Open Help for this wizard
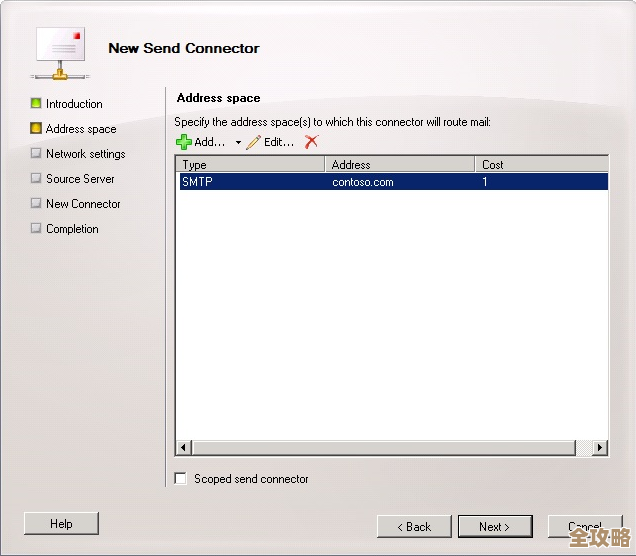The image size is (636, 556). coord(61,523)
